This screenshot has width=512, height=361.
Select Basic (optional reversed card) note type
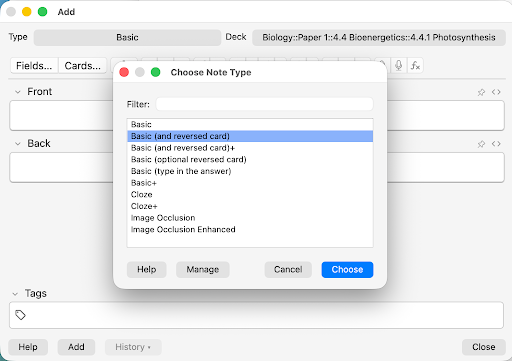tap(250, 159)
